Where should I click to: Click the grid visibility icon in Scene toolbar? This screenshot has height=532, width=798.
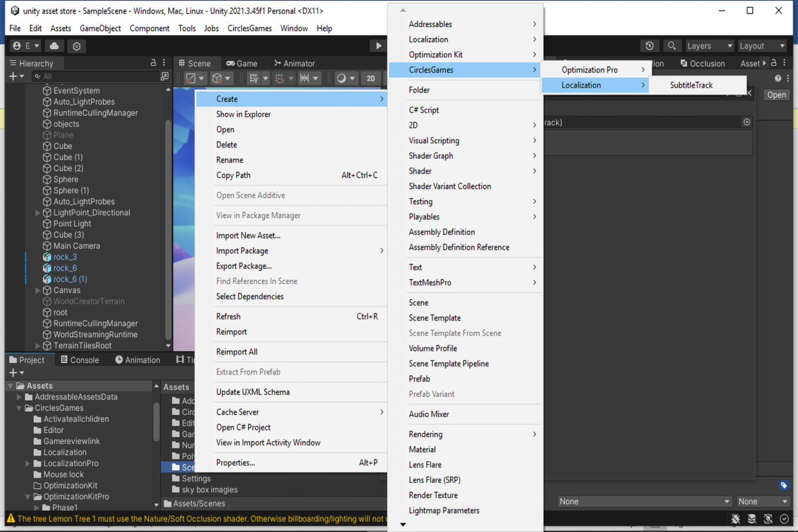(253, 78)
